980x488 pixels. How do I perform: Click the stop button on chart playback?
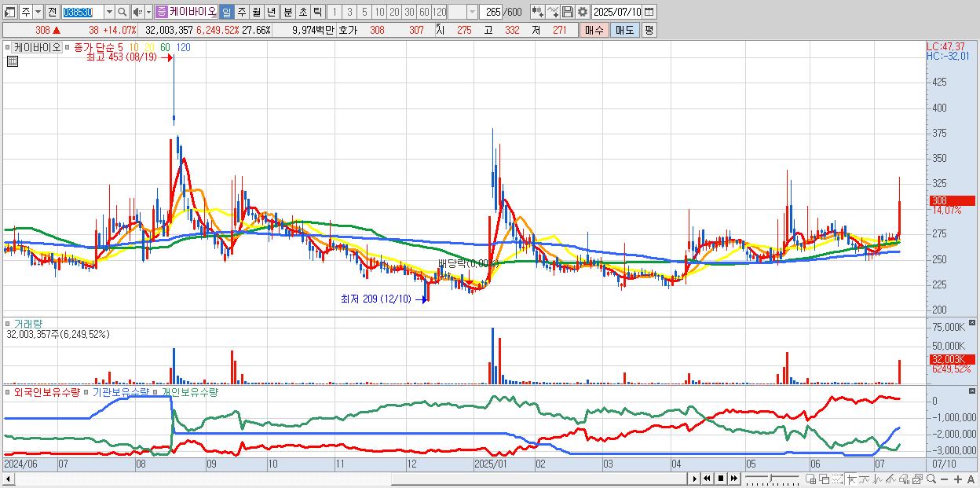point(722,479)
